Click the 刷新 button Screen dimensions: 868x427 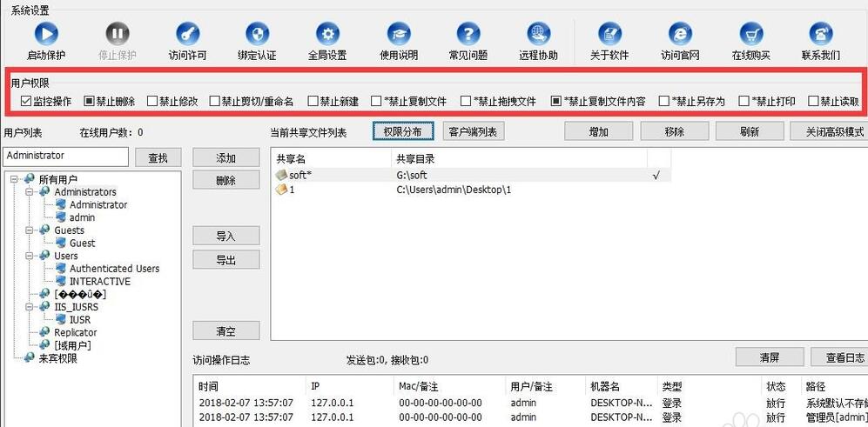[750, 131]
